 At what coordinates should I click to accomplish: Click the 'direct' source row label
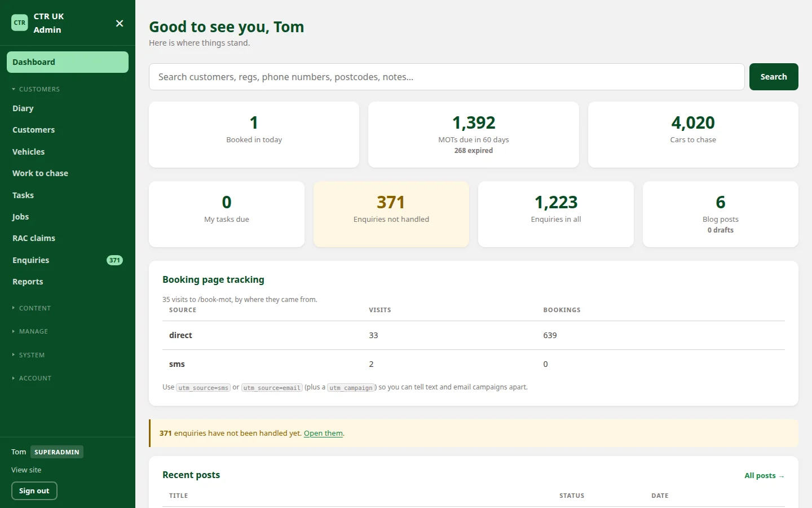[x=180, y=335]
